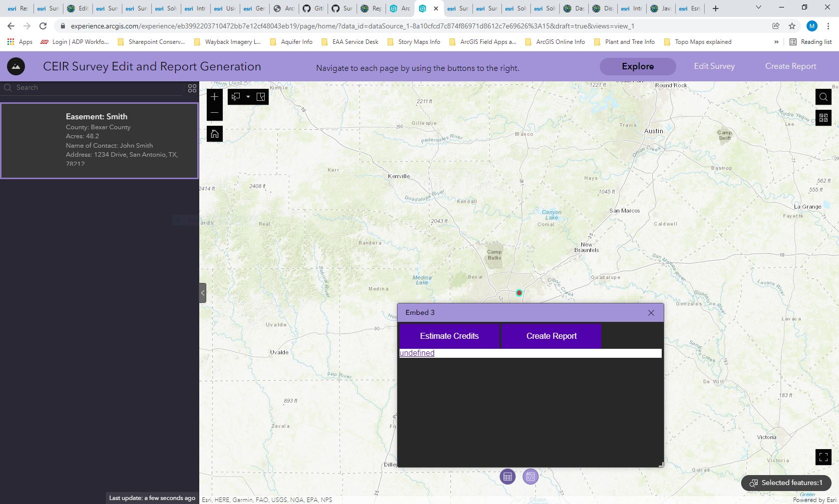The height and width of the screenshot is (504, 839).
Task: Click the home default extent icon
Action: [x=214, y=134]
